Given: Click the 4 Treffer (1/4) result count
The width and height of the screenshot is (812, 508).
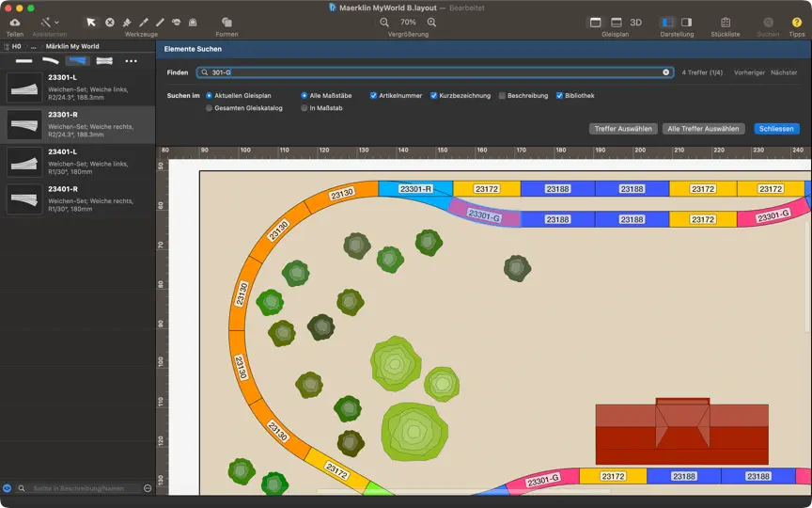Looking at the screenshot, I should tap(702, 72).
